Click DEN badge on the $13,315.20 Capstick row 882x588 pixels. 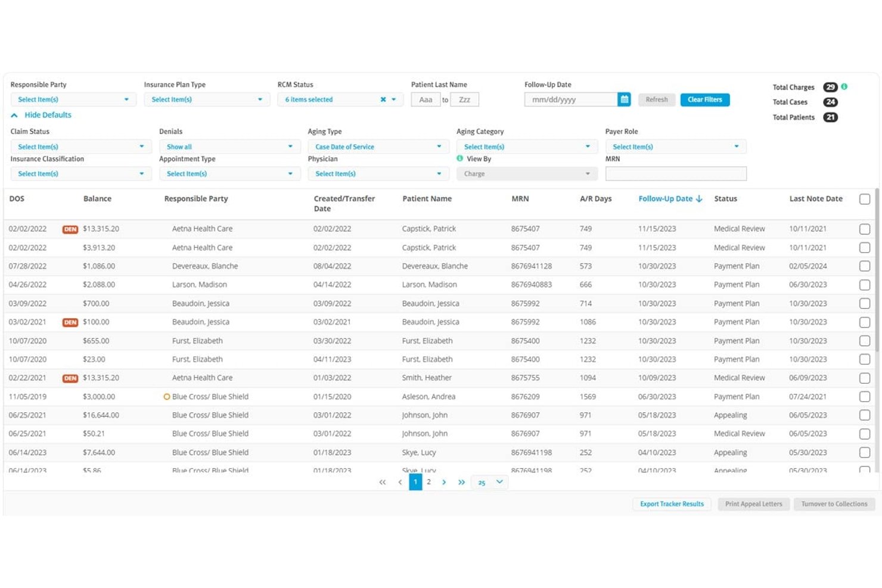click(x=70, y=229)
